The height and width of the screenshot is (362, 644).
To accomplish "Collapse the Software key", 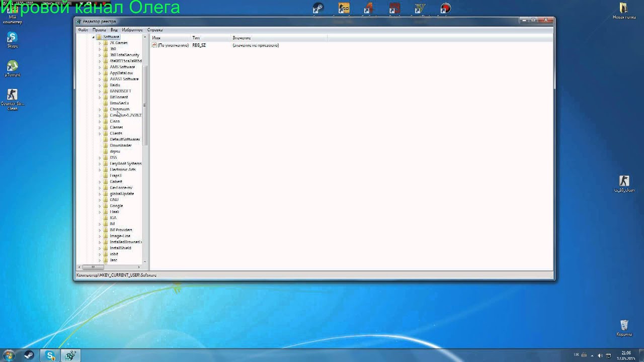I will click(94, 37).
